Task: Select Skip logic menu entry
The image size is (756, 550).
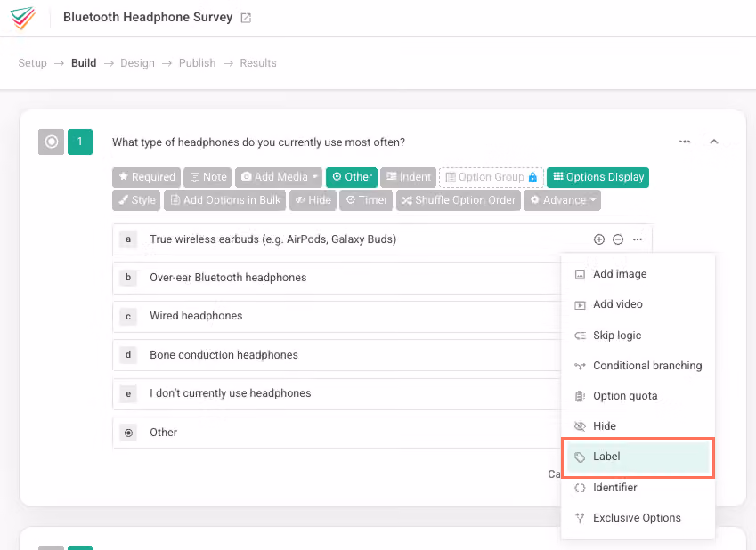Action: point(638,335)
